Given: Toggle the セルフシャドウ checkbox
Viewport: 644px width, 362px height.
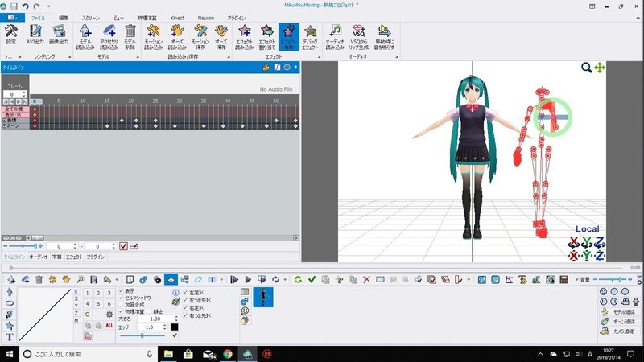Looking at the screenshot, I should 122,298.
